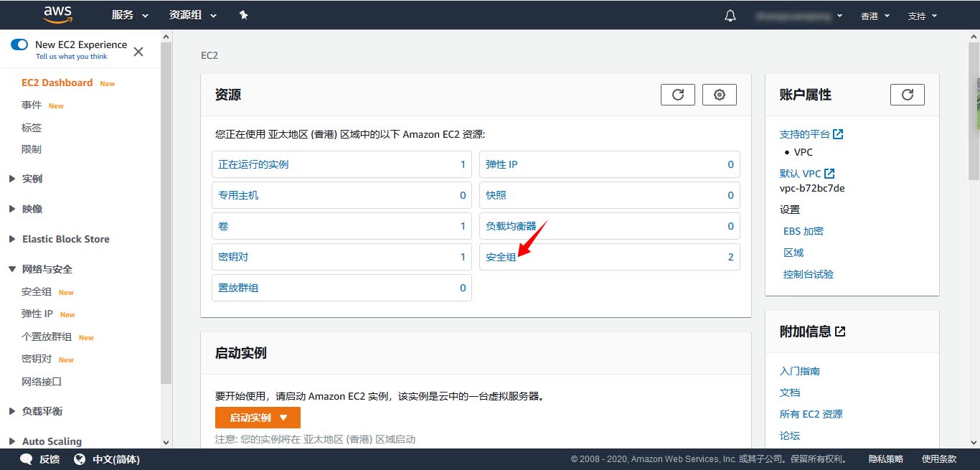The width and height of the screenshot is (980, 470).
Task: Open 附加信息 external link icon
Action: tap(841, 332)
